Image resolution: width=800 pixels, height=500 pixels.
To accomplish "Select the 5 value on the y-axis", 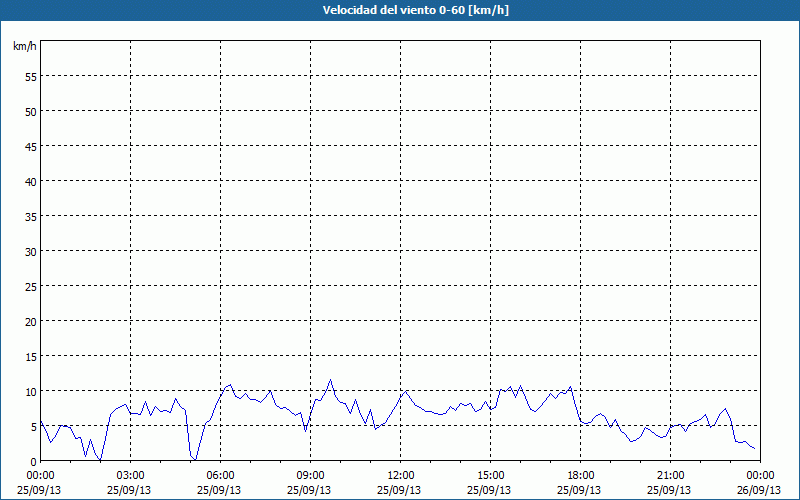I will (x=34, y=427).
